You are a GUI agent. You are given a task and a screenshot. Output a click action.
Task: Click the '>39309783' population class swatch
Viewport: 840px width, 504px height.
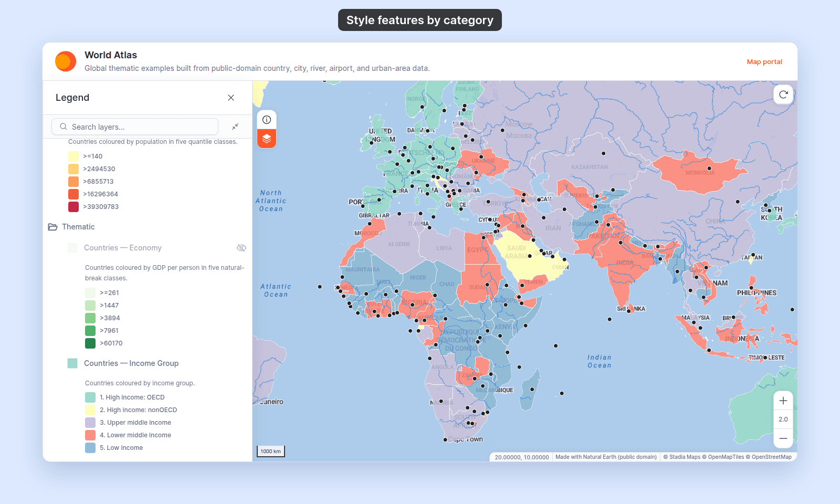pos(73,207)
